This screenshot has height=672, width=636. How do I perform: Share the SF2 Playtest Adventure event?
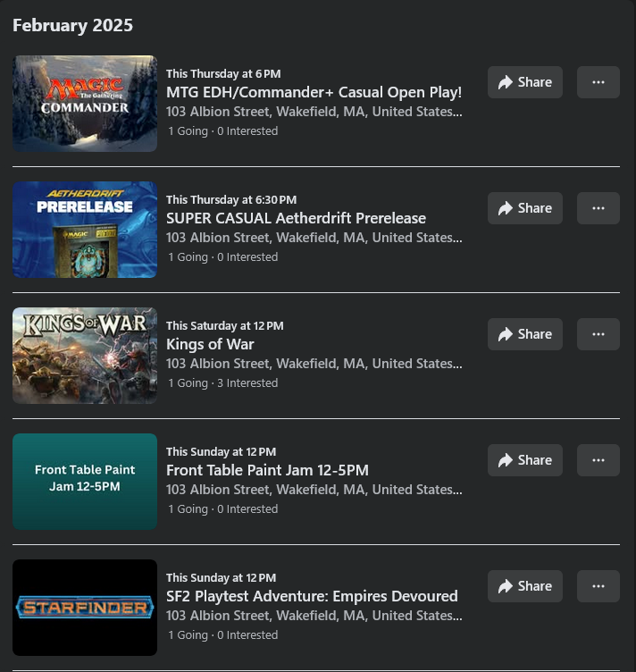click(x=525, y=586)
